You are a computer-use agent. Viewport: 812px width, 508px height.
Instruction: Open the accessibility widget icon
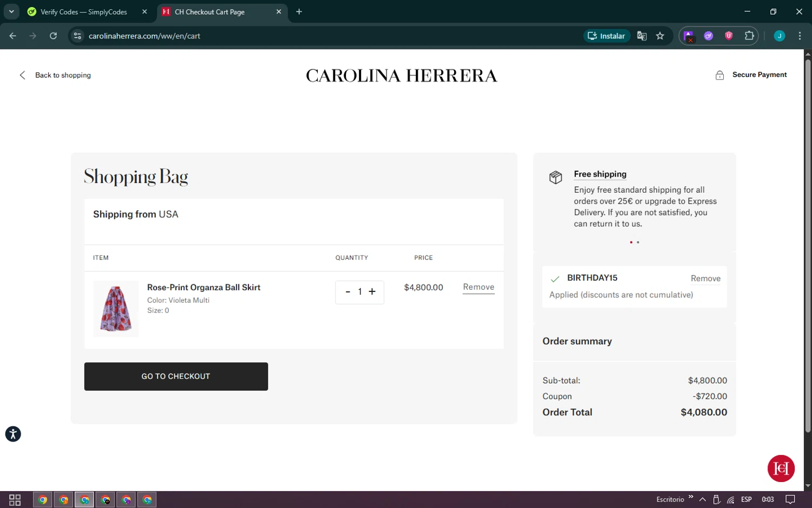pyautogui.click(x=13, y=434)
